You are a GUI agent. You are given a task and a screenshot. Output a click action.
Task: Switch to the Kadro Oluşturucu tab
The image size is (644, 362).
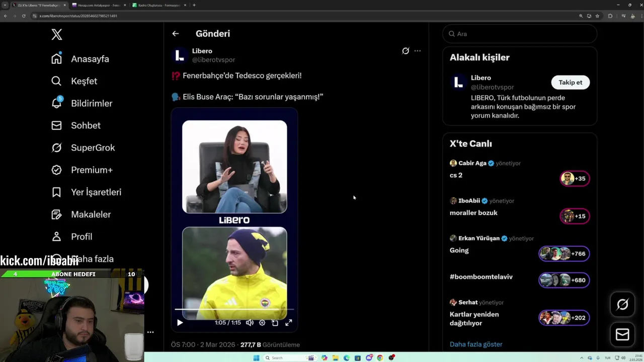coord(159,5)
